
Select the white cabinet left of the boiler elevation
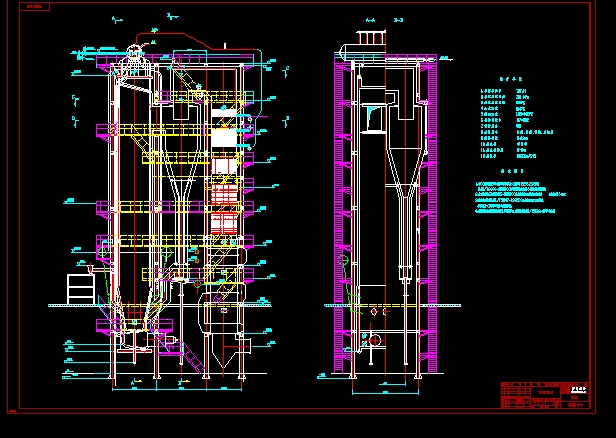pyautogui.click(x=81, y=289)
